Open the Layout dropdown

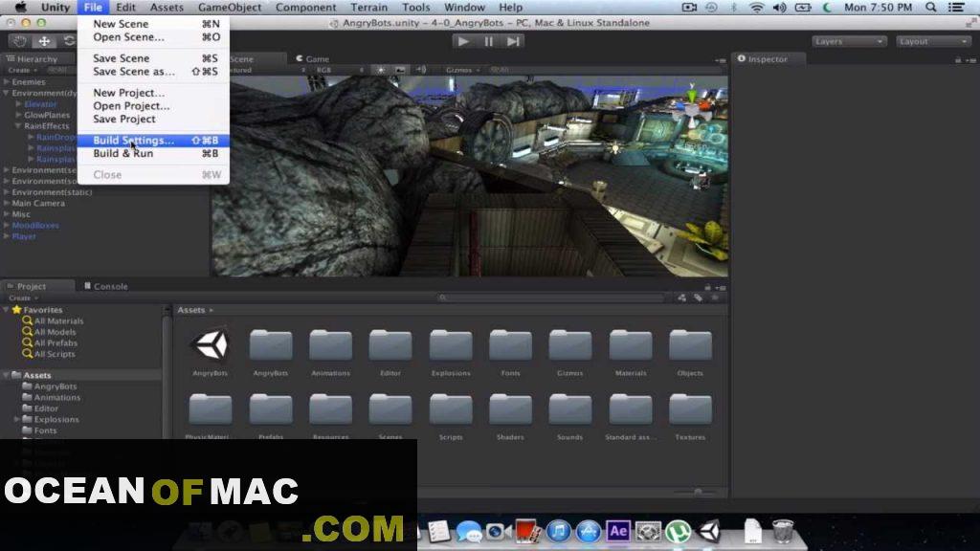coord(933,41)
